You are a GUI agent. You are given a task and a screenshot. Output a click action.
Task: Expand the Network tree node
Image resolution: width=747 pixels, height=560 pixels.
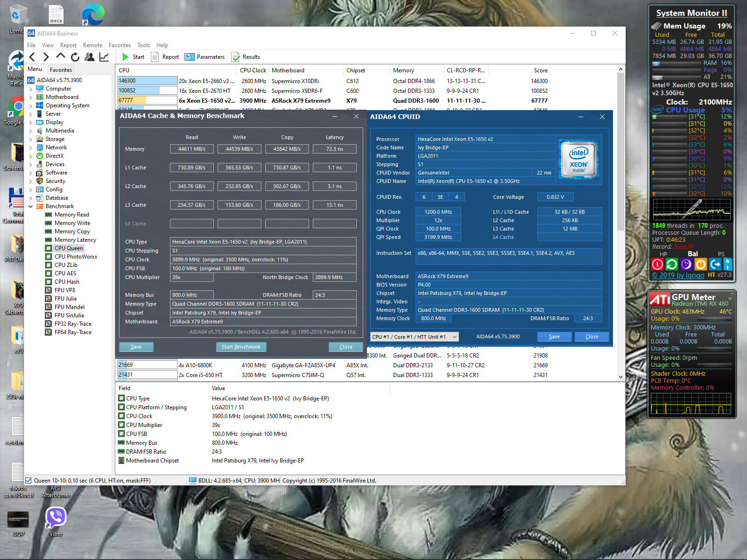(x=31, y=147)
